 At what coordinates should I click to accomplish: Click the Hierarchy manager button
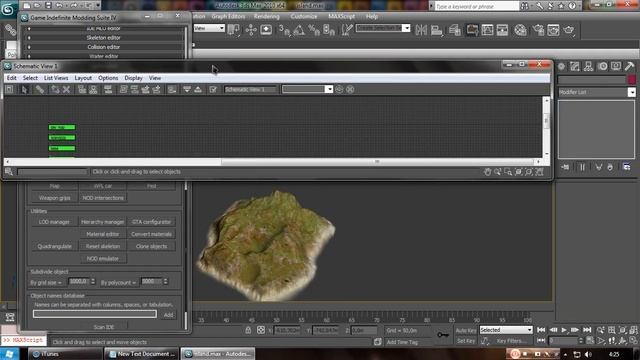point(102,222)
